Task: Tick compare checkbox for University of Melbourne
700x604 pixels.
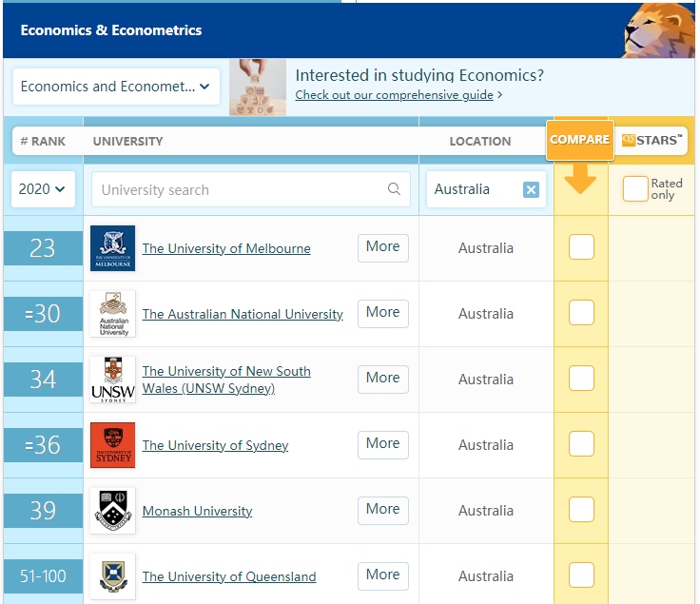Action: coord(581,247)
